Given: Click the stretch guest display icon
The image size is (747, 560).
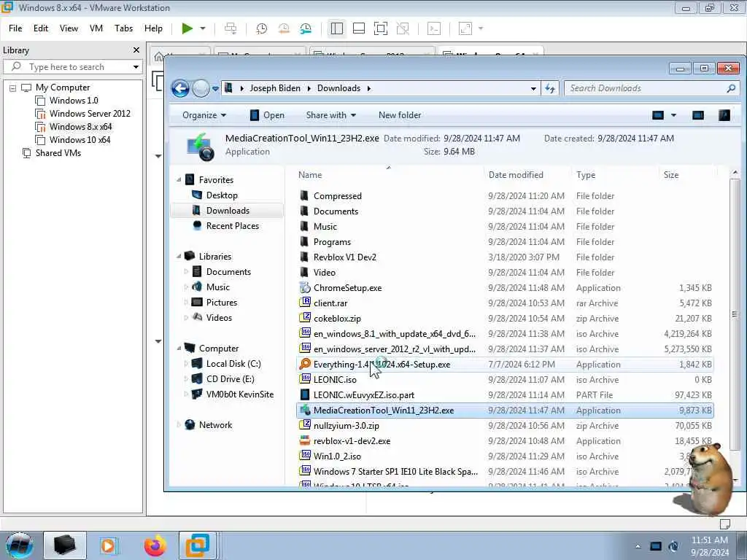Looking at the screenshot, I should (x=465, y=28).
